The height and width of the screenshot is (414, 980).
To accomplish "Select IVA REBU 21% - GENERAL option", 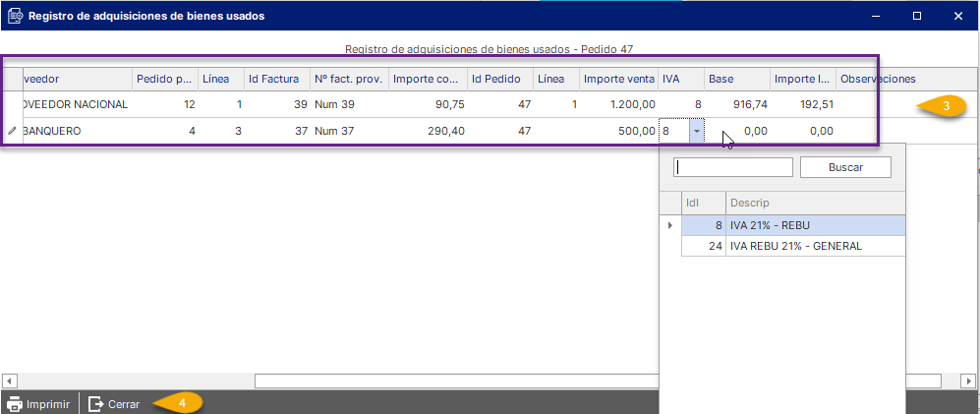I will pyautogui.click(x=793, y=247).
